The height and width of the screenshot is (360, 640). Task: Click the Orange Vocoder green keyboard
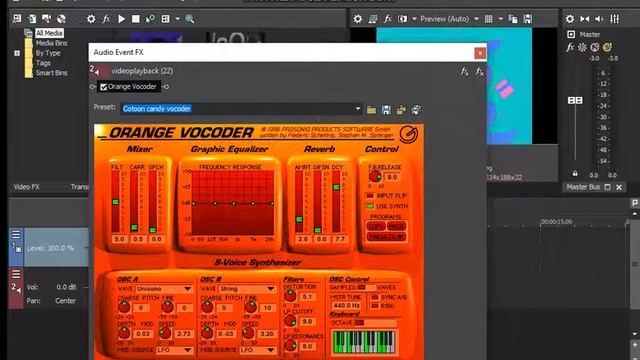point(364,342)
